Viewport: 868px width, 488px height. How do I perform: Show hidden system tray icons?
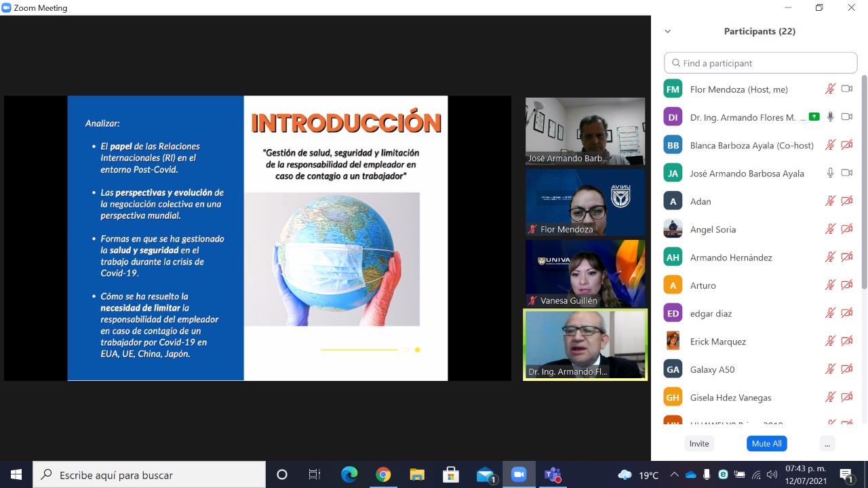[x=674, y=475]
